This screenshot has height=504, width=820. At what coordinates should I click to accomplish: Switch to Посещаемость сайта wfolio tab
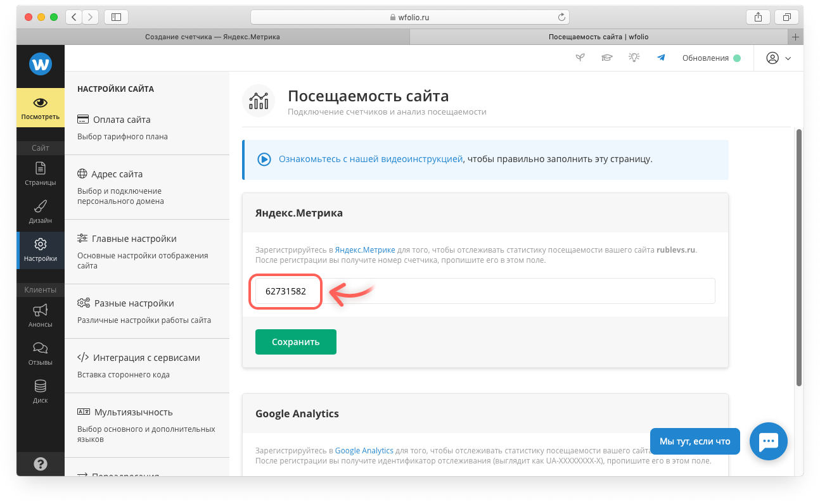tap(599, 37)
